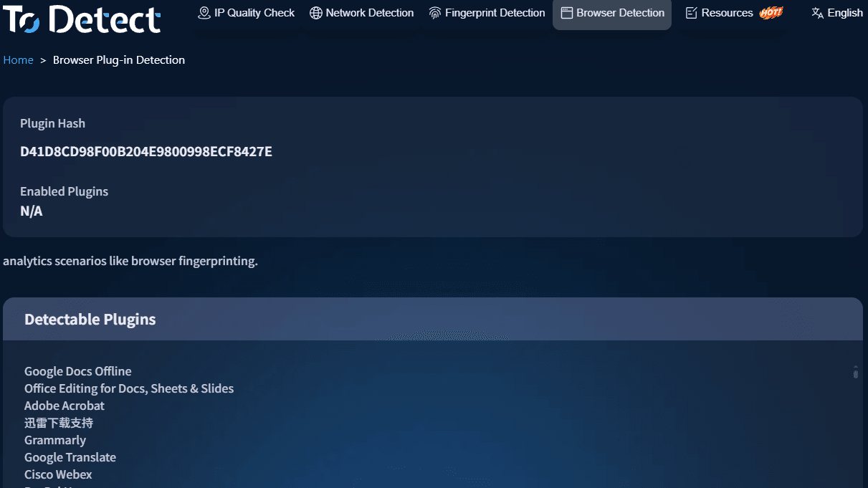
Task: Click the Fingerprint Detection fingerprint icon
Action: point(435,13)
